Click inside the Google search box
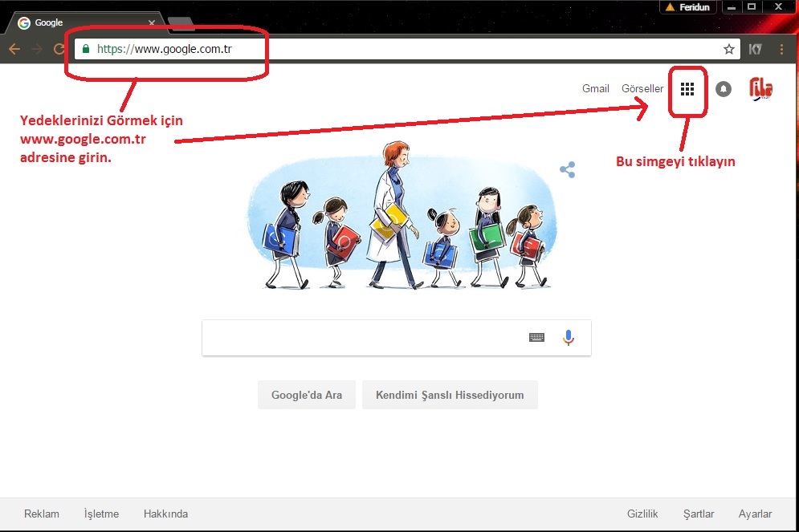Image resolution: width=799 pixels, height=532 pixels. [361, 338]
